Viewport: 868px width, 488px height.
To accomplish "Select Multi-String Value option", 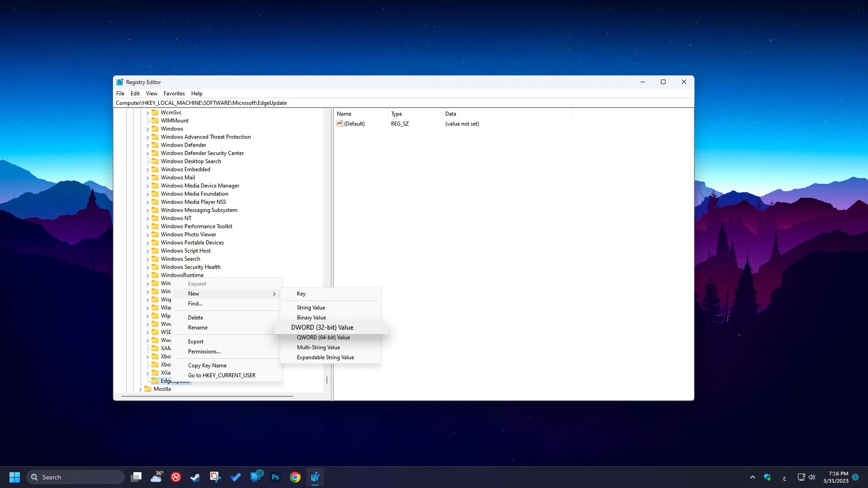I will pyautogui.click(x=330, y=347).
